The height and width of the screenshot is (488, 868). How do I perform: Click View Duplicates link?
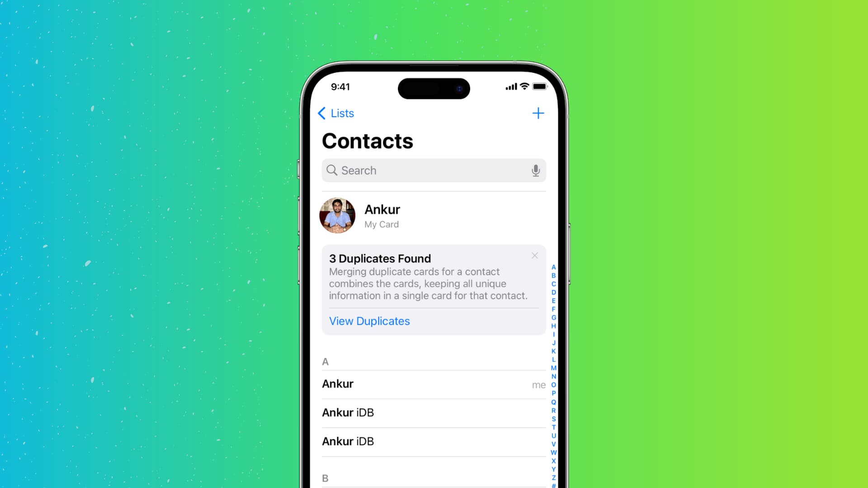(x=369, y=321)
